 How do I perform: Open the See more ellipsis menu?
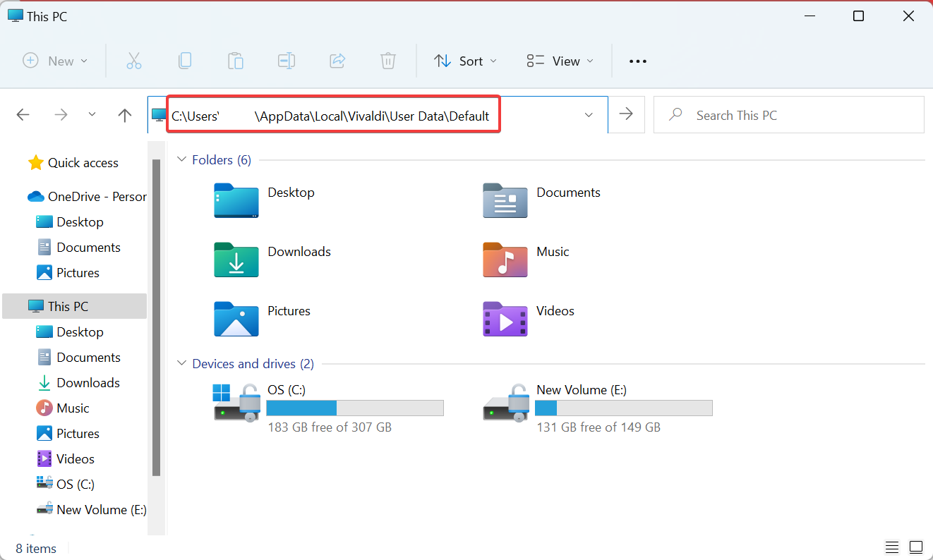637,61
